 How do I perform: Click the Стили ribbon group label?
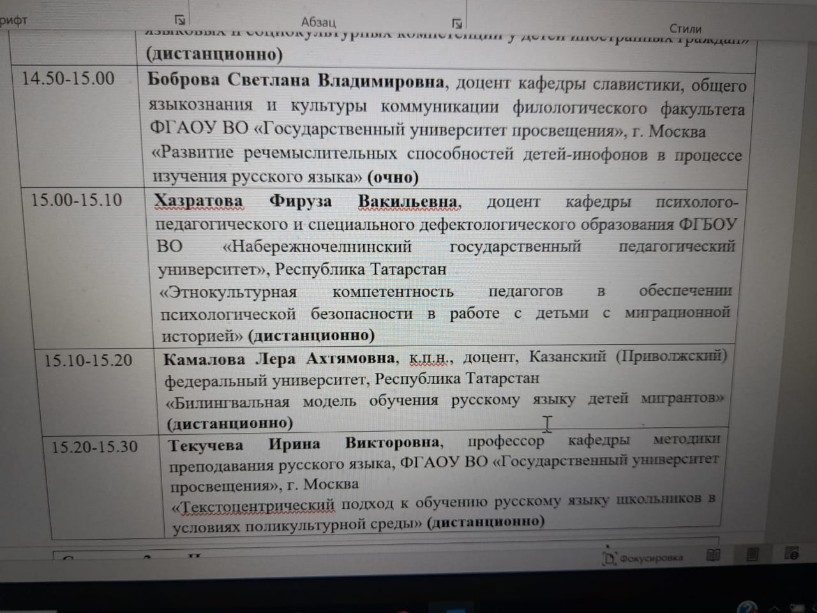click(686, 29)
